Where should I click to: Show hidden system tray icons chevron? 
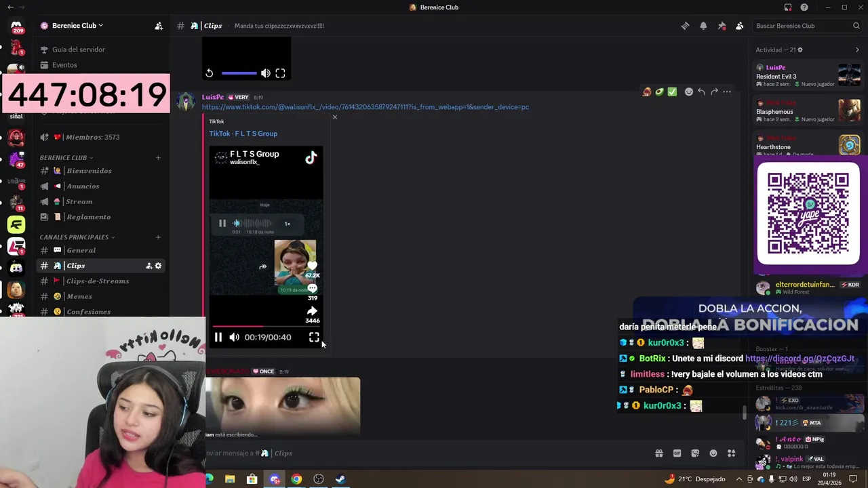[739, 479]
